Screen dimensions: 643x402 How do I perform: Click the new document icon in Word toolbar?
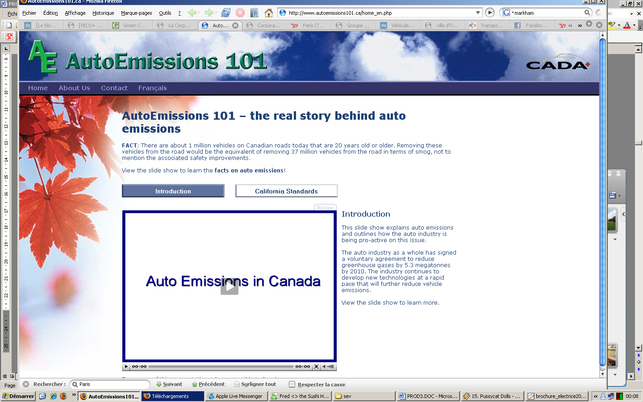pos(9,25)
